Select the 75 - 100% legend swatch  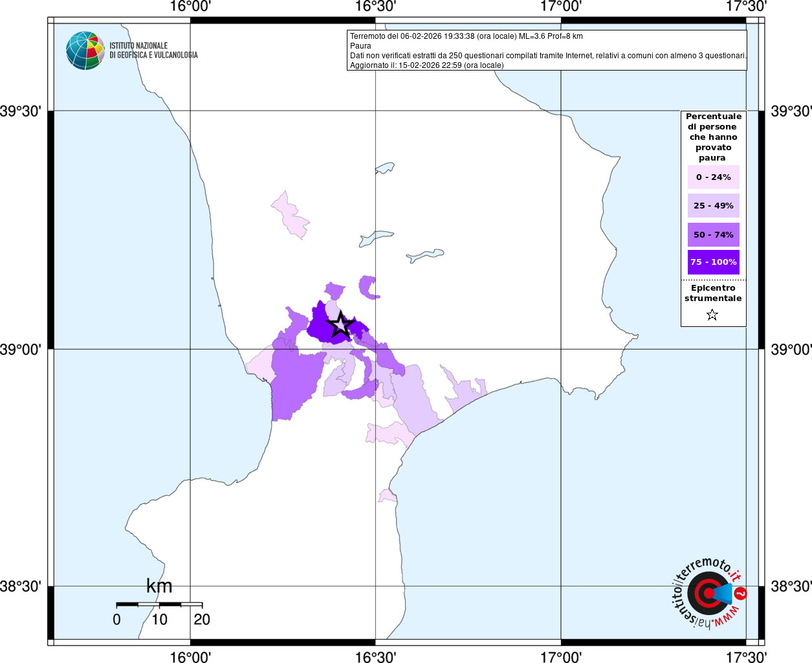(x=713, y=262)
